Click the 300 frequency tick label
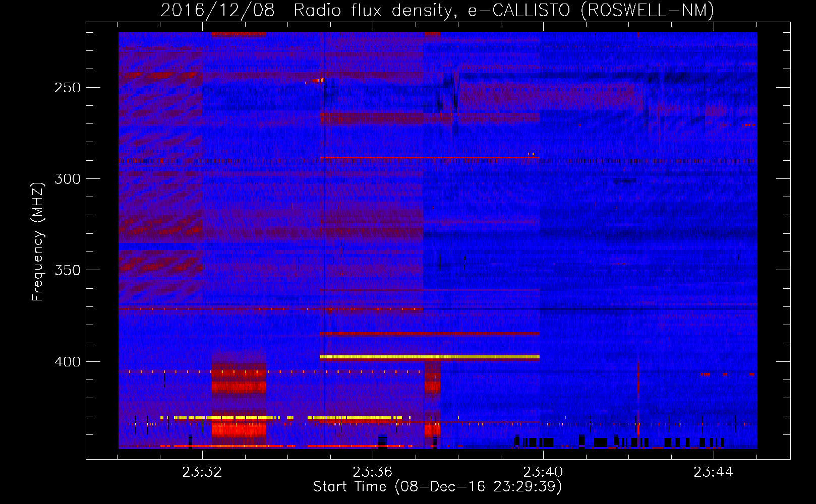The height and width of the screenshot is (504, 816). tap(68, 179)
